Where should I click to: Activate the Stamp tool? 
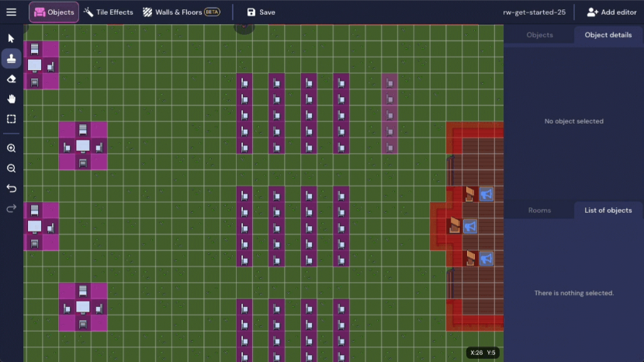pos(11,58)
